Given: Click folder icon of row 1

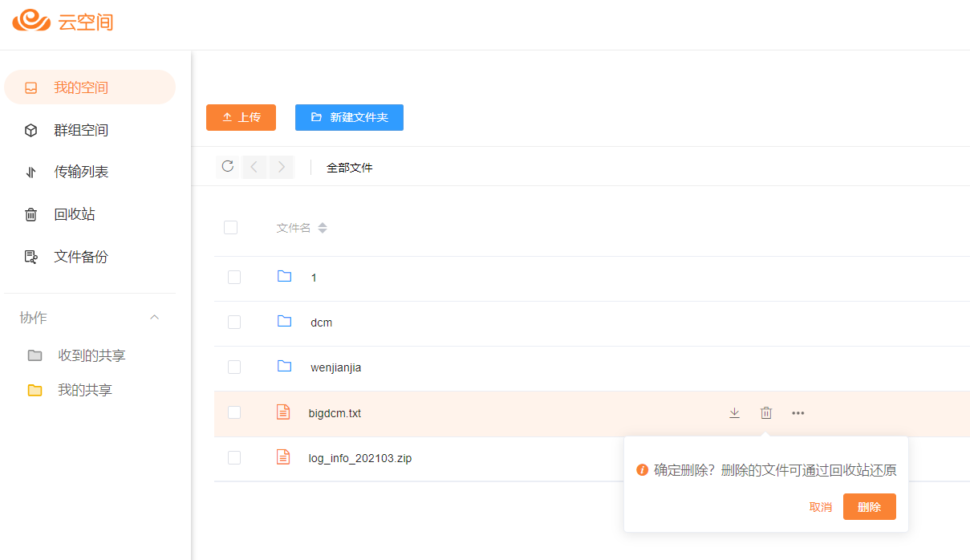Looking at the screenshot, I should pos(284,277).
